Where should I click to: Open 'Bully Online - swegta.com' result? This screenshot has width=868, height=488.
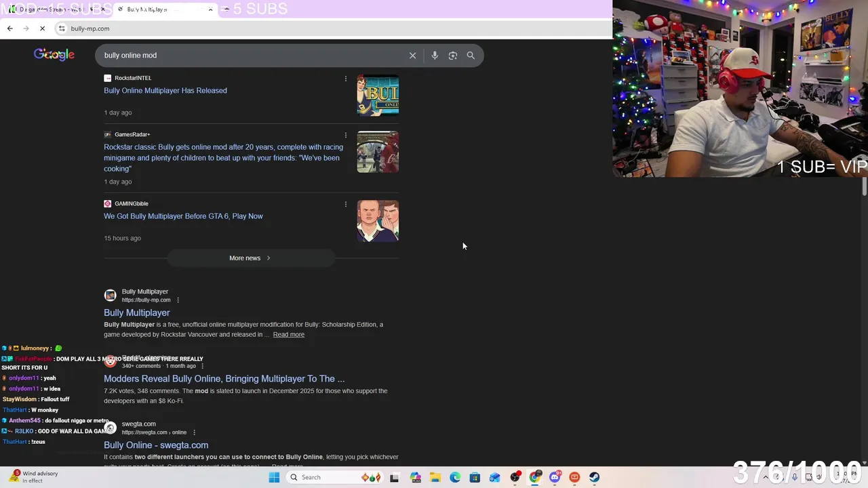point(156,445)
